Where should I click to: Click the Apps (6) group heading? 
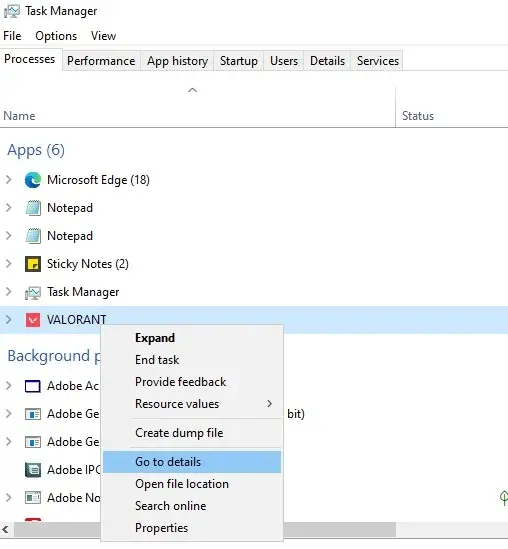36,151
